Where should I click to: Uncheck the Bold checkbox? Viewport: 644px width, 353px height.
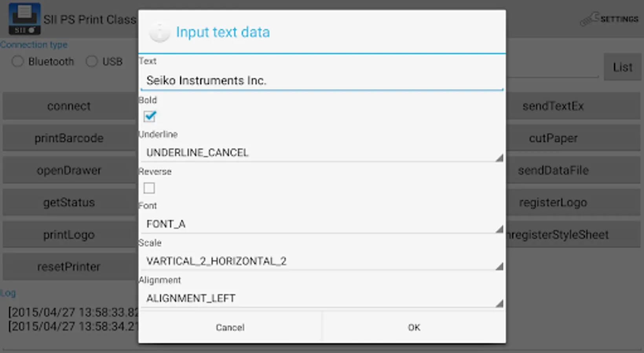click(x=150, y=116)
